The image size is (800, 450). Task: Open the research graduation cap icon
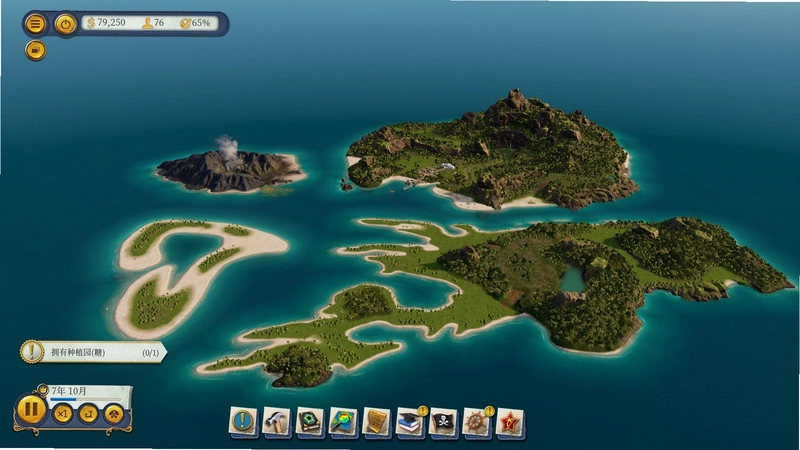[x=410, y=422]
